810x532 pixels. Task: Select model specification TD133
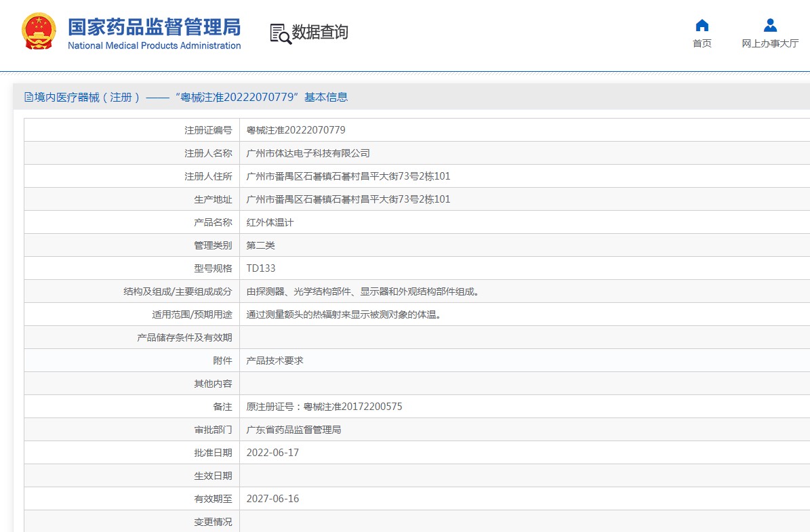coord(261,268)
